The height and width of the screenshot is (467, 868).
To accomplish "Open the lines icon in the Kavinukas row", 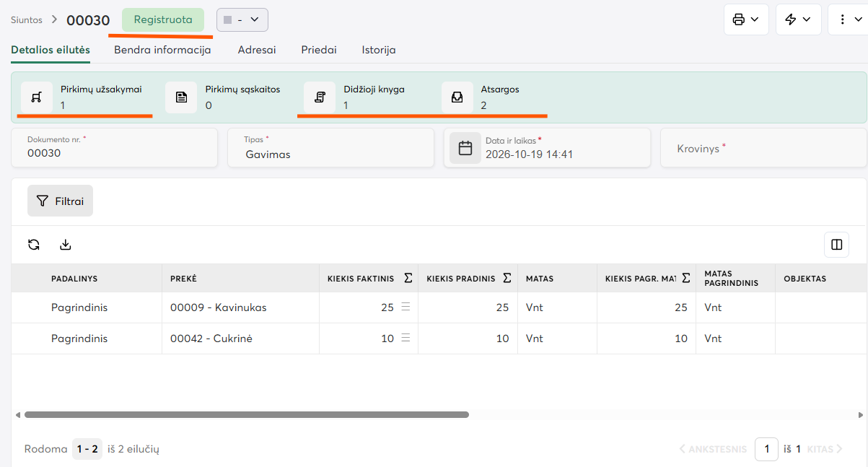I will pos(405,307).
